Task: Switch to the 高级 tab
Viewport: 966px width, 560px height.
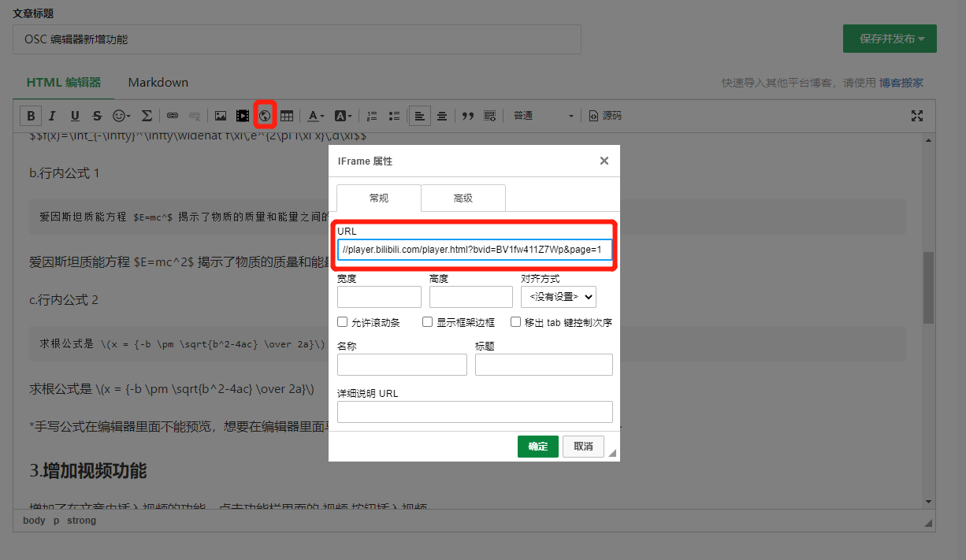Action: coord(463,198)
